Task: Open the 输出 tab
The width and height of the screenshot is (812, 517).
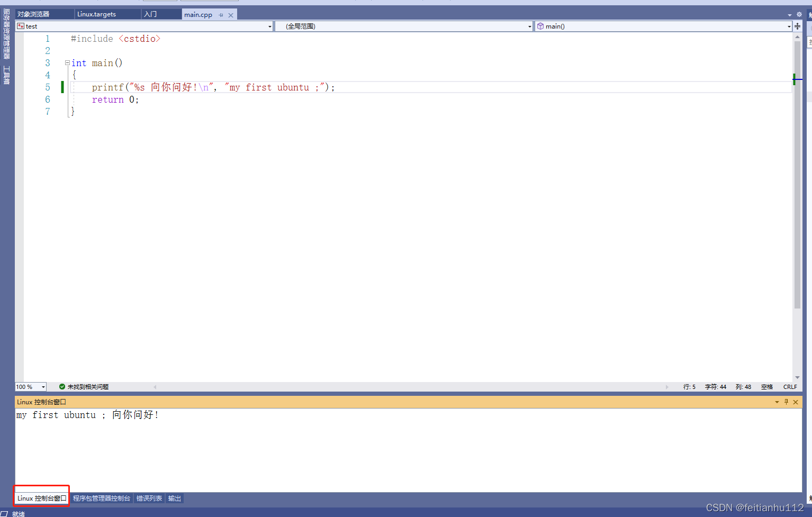Action: [175, 498]
